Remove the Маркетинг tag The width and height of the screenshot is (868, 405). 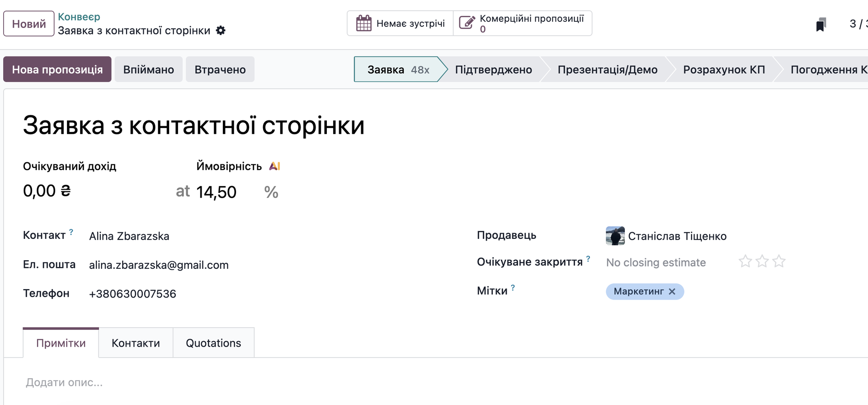point(672,291)
